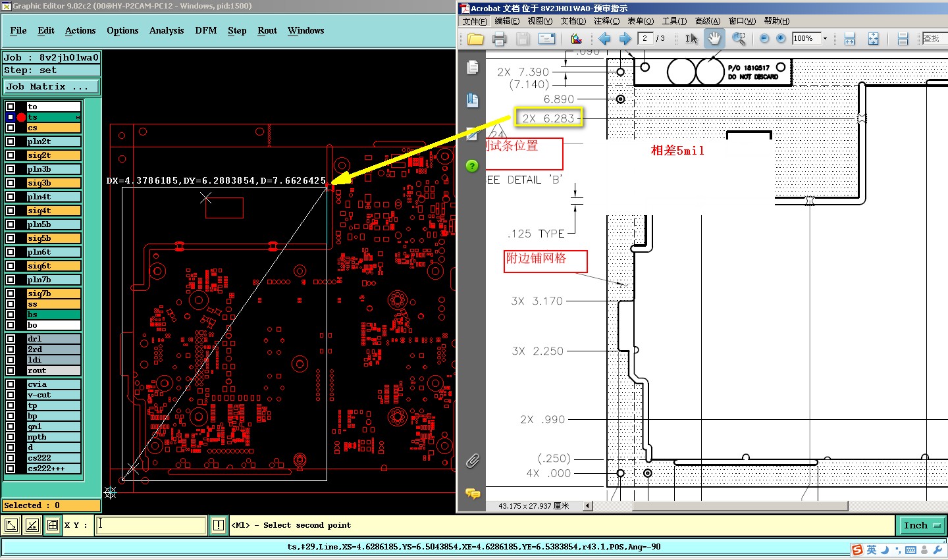Toggle display box for layer pln2t

tap(11, 141)
